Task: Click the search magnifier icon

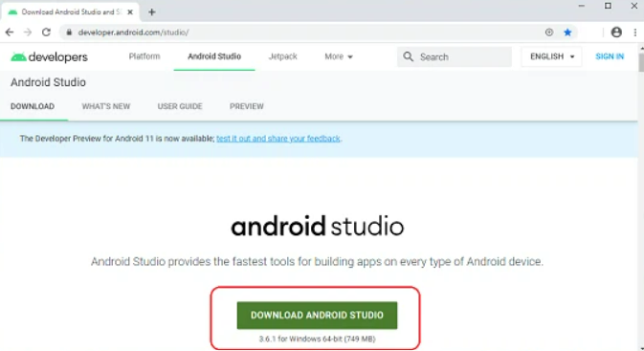Action: [x=408, y=56]
